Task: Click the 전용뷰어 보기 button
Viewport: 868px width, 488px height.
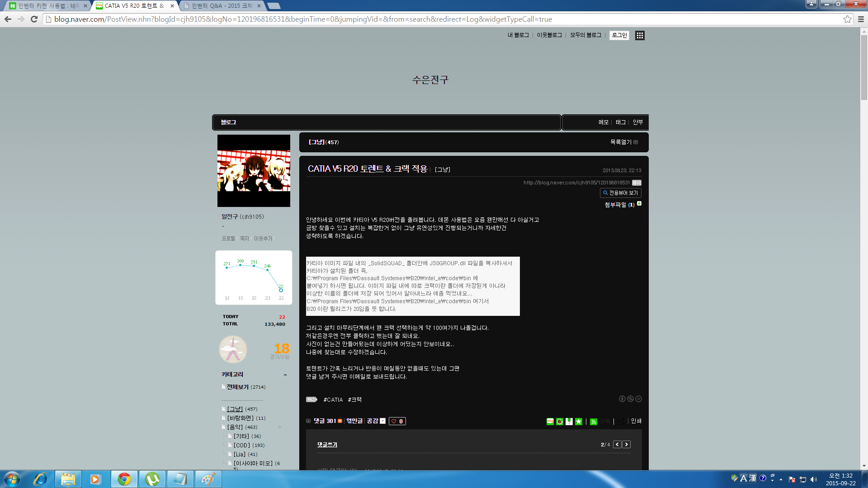Action: 620,193
